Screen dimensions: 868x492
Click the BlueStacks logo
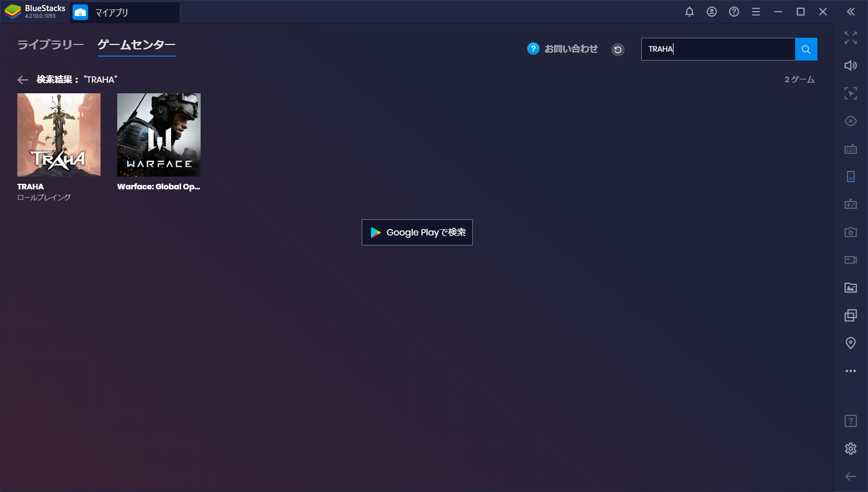(x=13, y=12)
